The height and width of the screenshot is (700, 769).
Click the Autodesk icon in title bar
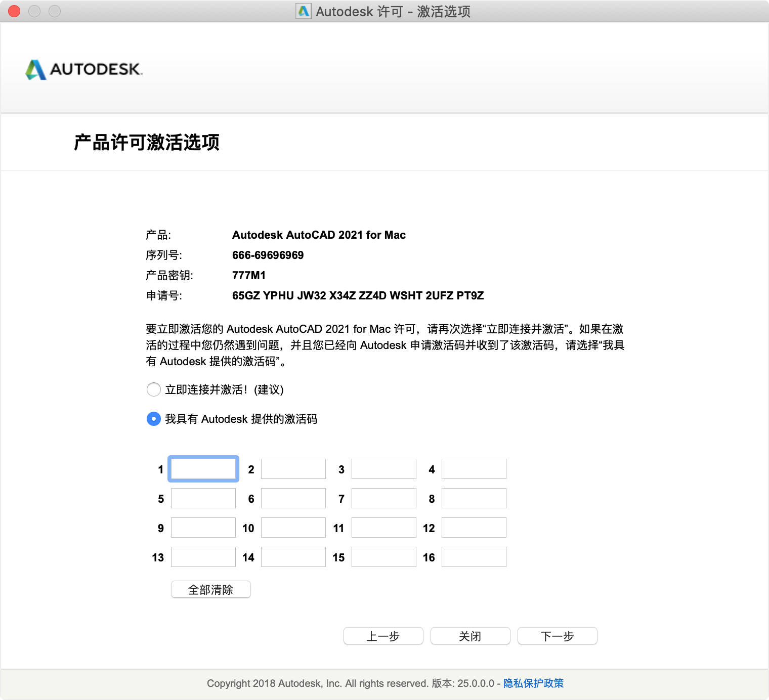(303, 11)
